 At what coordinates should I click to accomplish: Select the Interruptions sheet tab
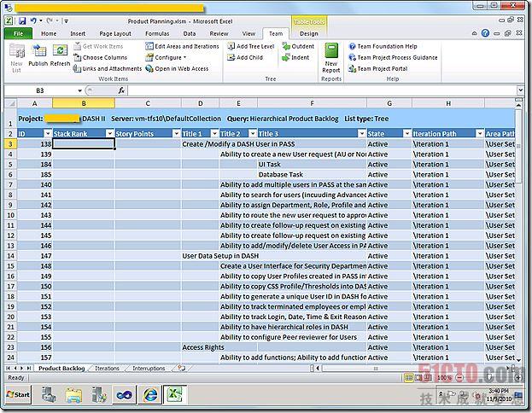coord(149,369)
